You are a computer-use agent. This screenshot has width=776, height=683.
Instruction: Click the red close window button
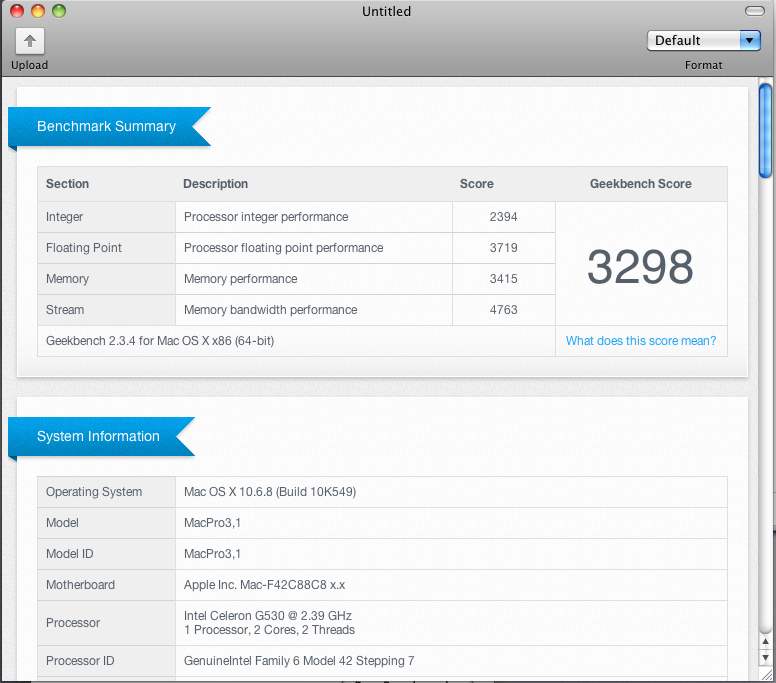click(x=17, y=11)
